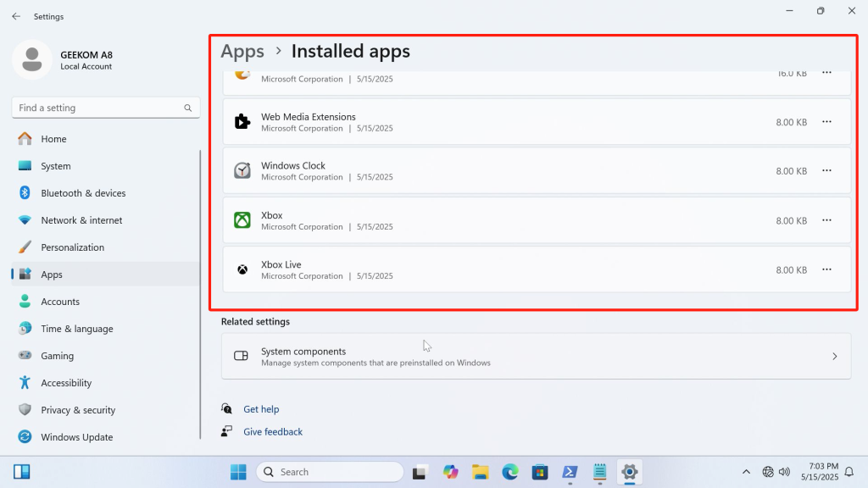Open Accounts settings
868x488 pixels.
[105, 302]
